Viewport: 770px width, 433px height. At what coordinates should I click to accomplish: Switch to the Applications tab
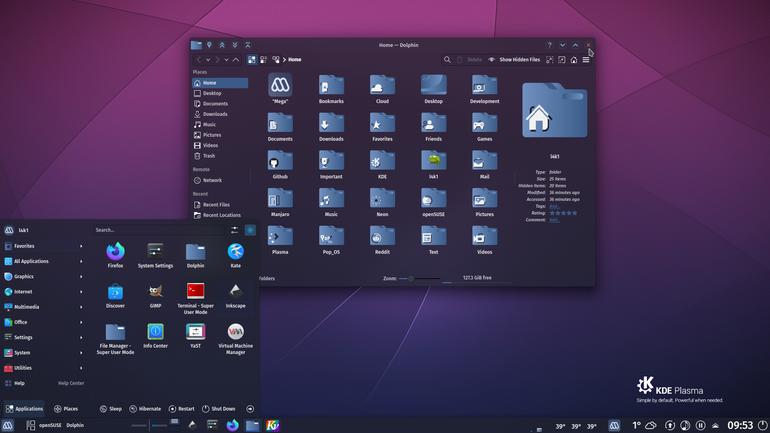click(x=24, y=408)
